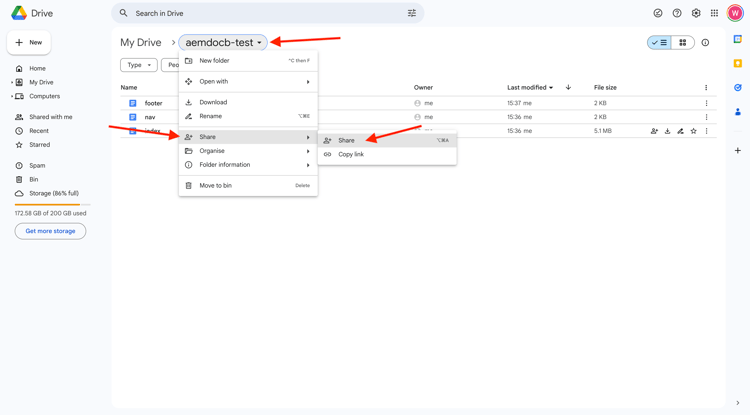This screenshot has height=415, width=750.
Task: Switch to grid layout view
Action: click(x=683, y=43)
